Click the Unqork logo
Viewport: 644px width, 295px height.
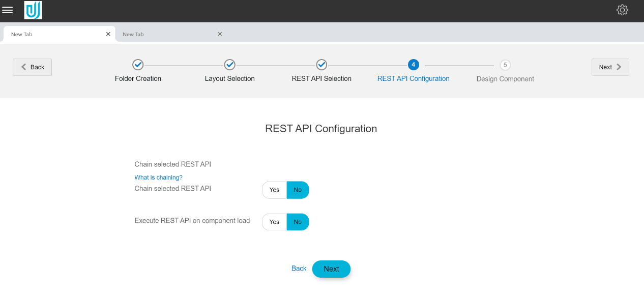coord(33,10)
